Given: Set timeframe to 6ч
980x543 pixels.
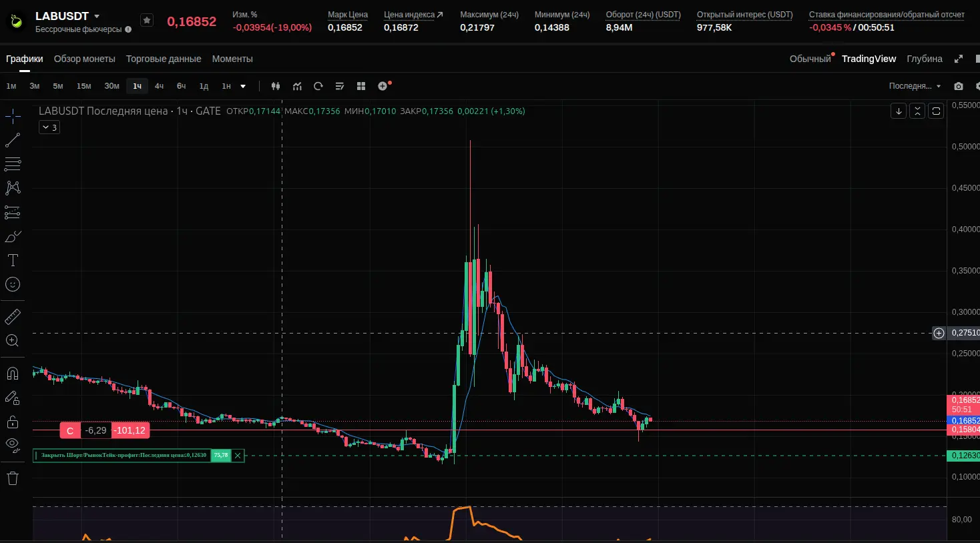Looking at the screenshot, I should [181, 86].
